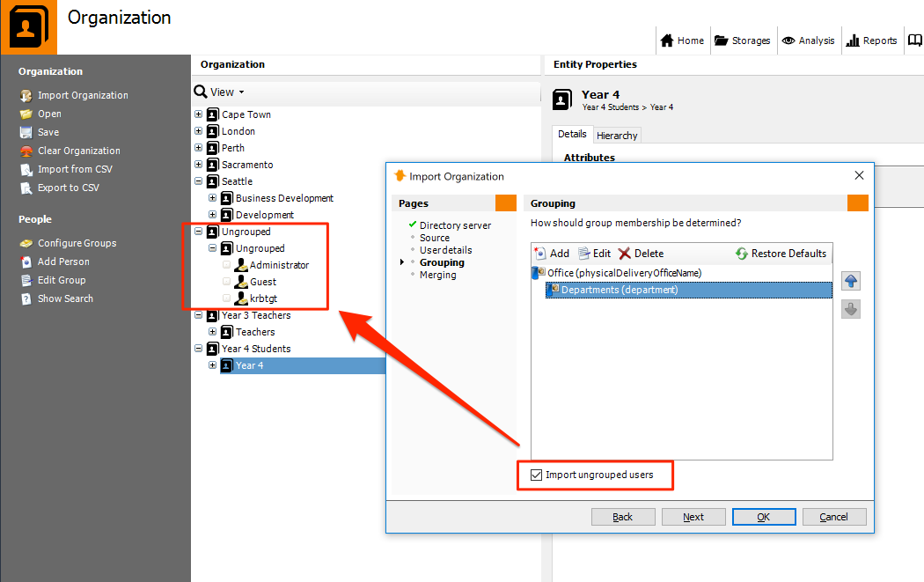Click the Cape Town group icon
924x582 pixels.
[213, 114]
